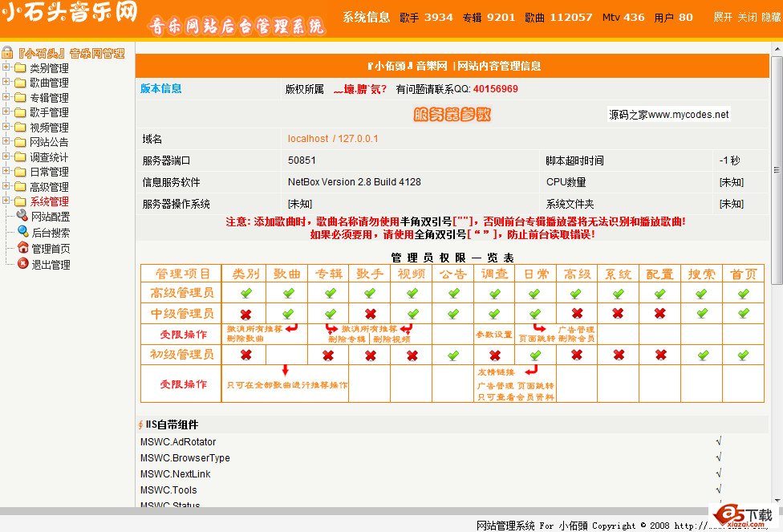The height and width of the screenshot is (532, 783).
Task: Click QQ number 40156969
Action: pos(495,89)
